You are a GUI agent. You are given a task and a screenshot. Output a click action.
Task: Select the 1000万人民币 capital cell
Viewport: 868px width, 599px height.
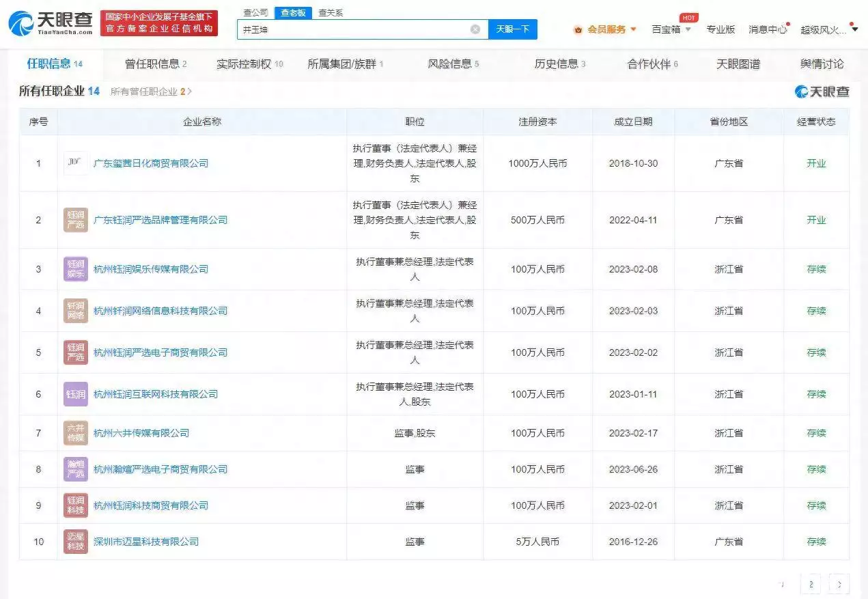click(x=537, y=163)
